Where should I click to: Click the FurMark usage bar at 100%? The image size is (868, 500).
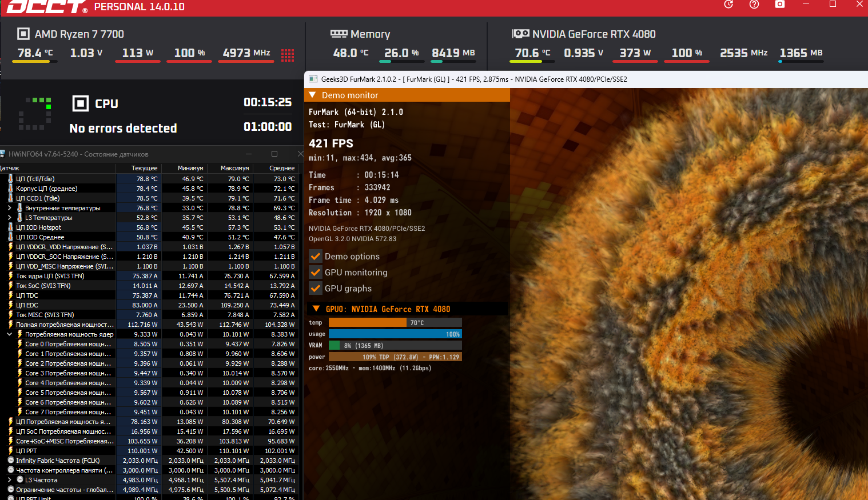pyautogui.click(x=395, y=334)
